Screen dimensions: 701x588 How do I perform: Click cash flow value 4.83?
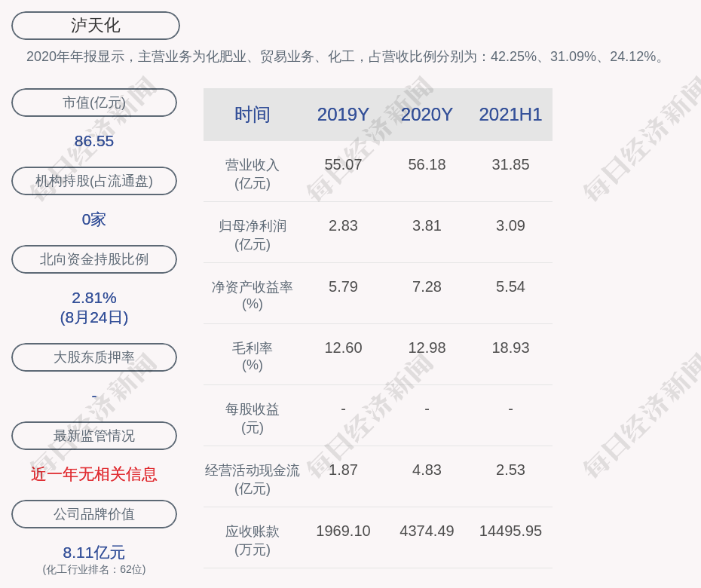click(x=427, y=470)
